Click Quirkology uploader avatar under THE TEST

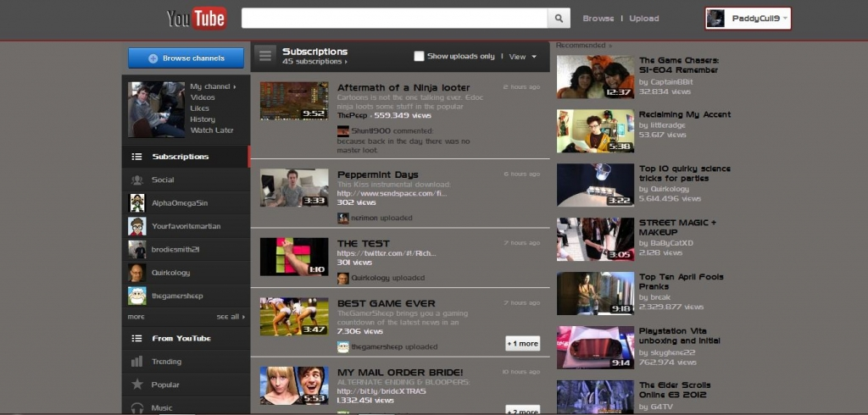click(x=343, y=278)
